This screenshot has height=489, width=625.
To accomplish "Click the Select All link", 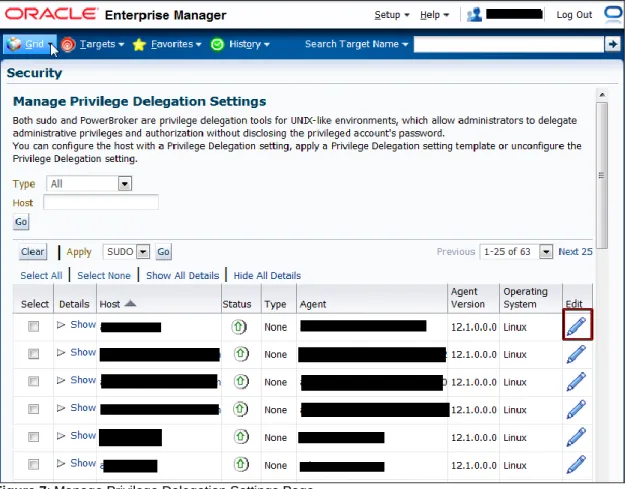I will pyautogui.click(x=41, y=275).
